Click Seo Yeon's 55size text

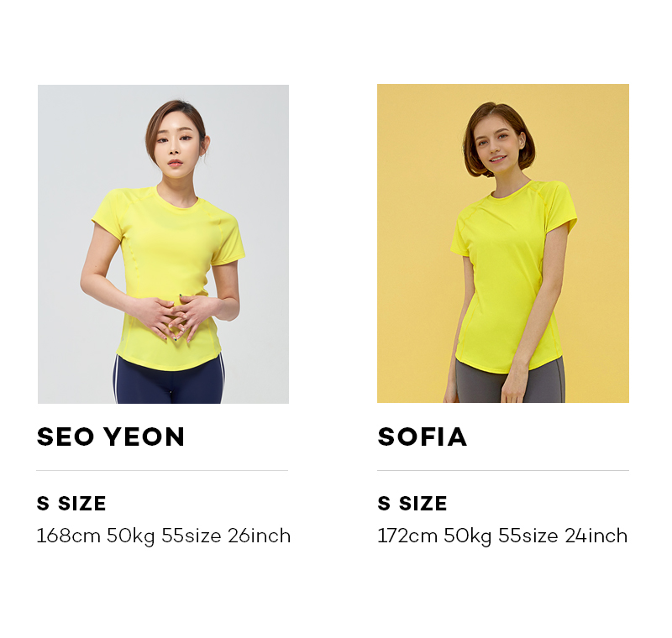click(192, 536)
